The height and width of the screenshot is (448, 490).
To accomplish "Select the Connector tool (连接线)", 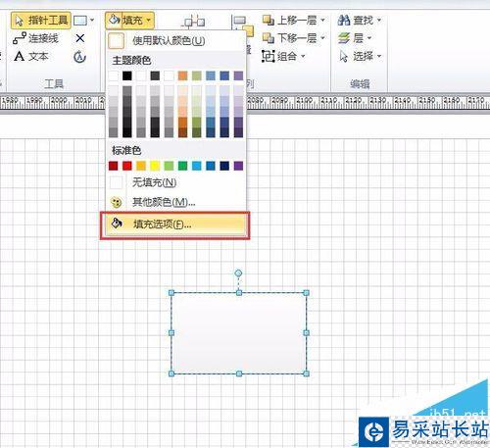I will tap(35, 38).
